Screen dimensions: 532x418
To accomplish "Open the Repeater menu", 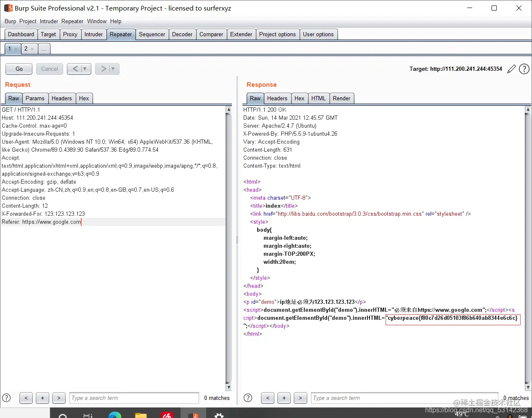I will pyautogui.click(x=72, y=21).
